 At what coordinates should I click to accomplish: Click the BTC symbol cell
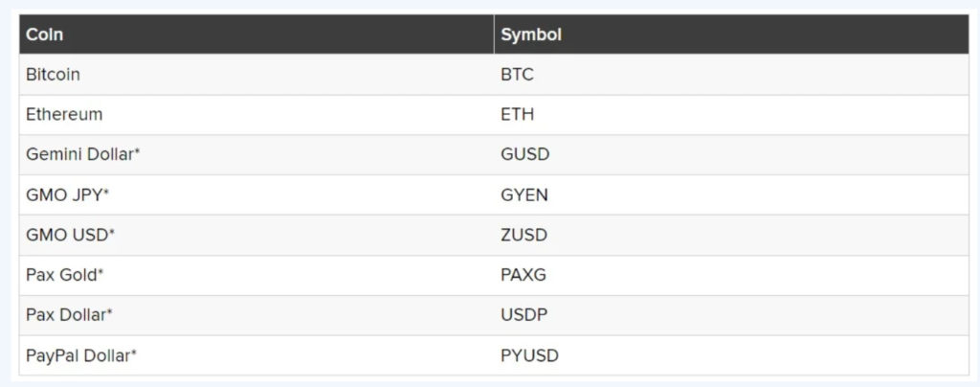coord(517,74)
